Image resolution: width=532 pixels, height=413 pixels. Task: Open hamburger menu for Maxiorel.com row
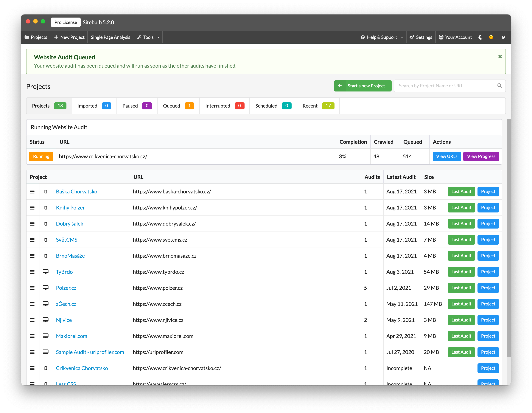tap(32, 336)
